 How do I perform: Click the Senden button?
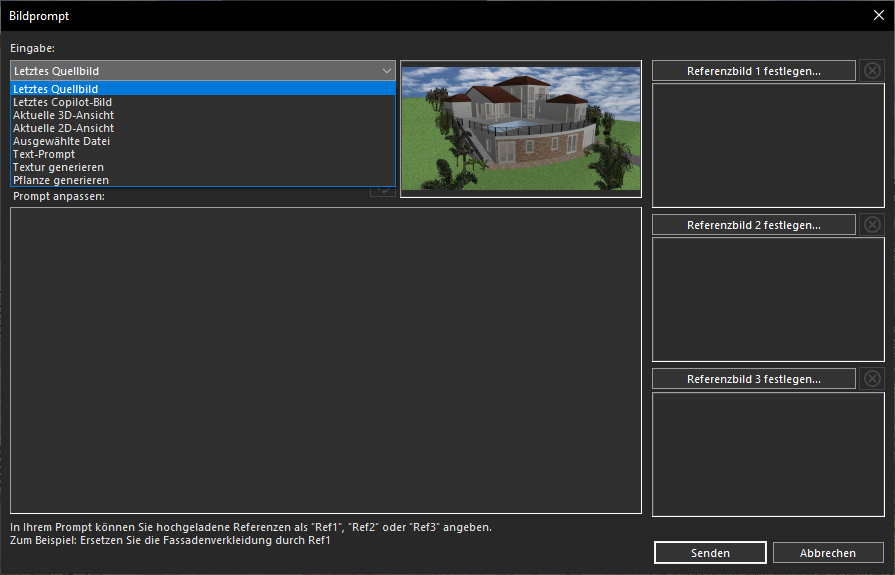(x=710, y=553)
